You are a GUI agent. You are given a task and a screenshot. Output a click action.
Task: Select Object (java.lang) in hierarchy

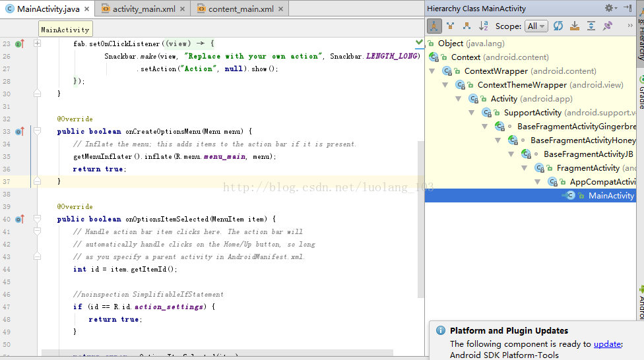(471, 43)
